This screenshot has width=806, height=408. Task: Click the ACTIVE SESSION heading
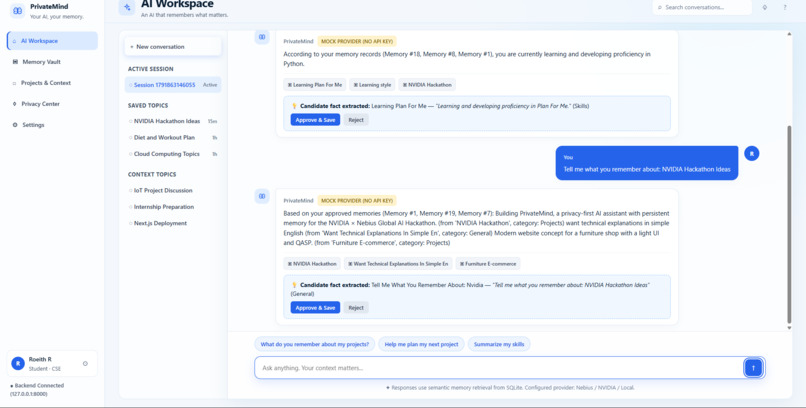[x=151, y=69]
